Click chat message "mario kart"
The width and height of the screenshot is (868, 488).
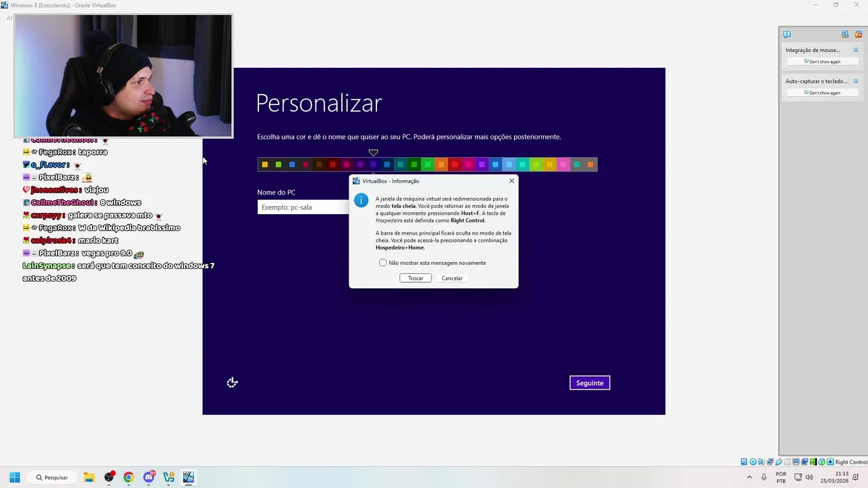pyautogui.click(x=98, y=241)
